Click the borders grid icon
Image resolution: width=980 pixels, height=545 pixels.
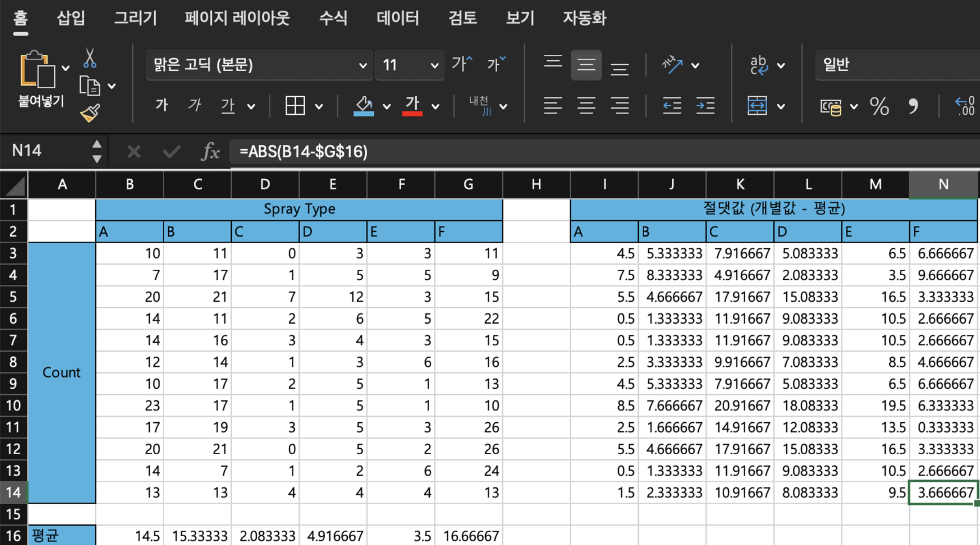tap(295, 106)
